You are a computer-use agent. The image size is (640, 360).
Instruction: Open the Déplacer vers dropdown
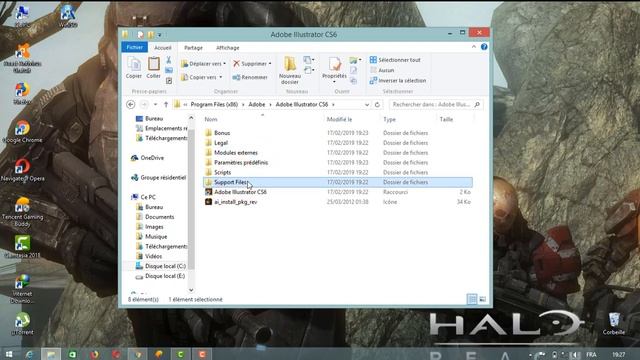click(203, 64)
